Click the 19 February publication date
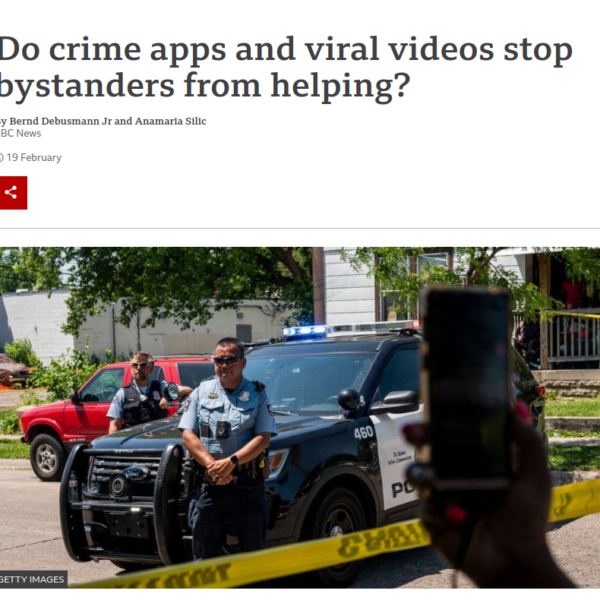Screen dimensions: 600x600 point(34,158)
